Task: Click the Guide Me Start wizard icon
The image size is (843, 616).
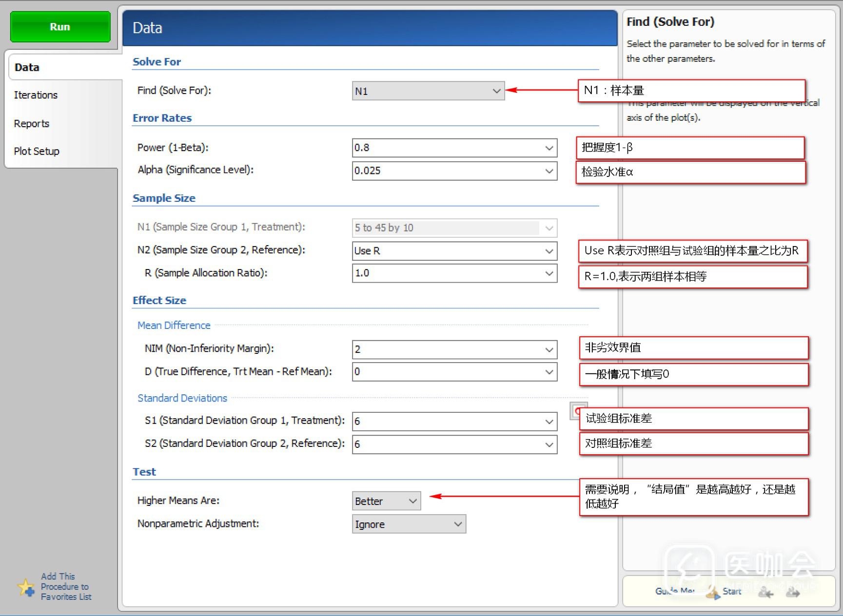Action: tap(713, 593)
